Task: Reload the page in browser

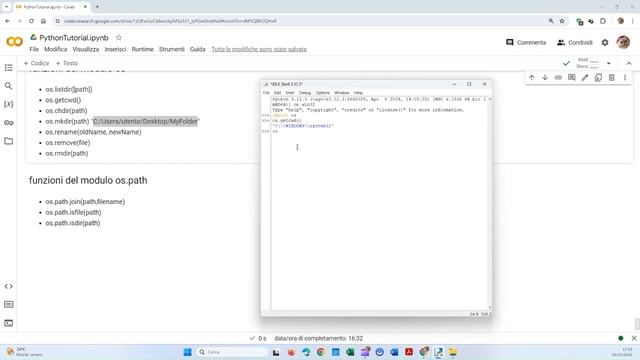Action: coord(31,21)
